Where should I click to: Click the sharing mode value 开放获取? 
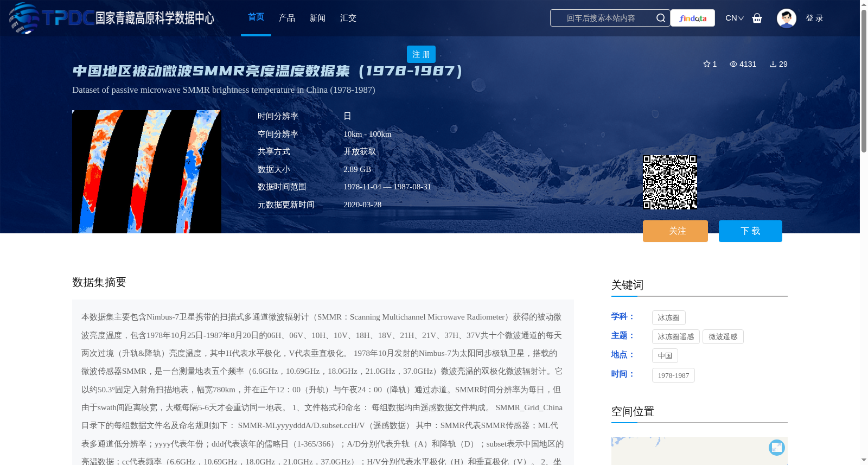[360, 151]
